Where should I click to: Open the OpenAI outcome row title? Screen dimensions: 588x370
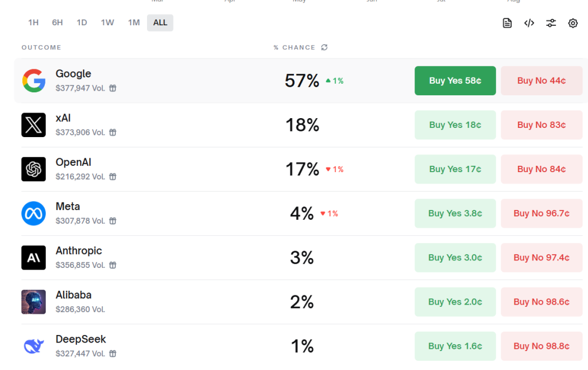[x=73, y=162]
